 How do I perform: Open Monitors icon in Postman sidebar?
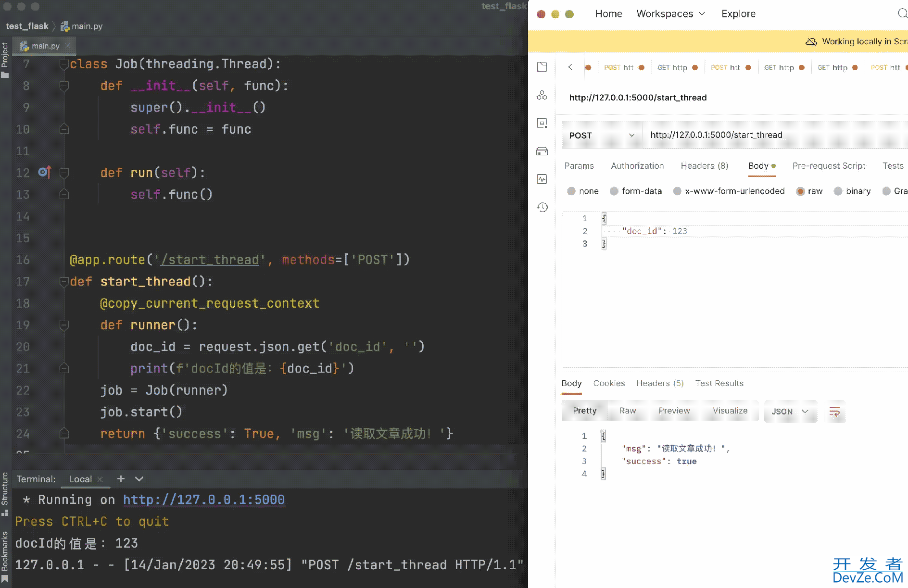tap(542, 179)
